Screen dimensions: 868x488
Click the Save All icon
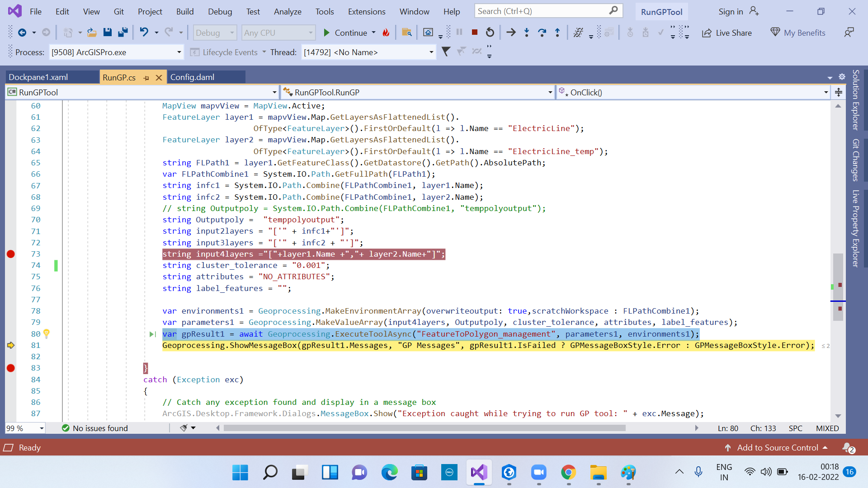pyautogui.click(x=123, y=32)
